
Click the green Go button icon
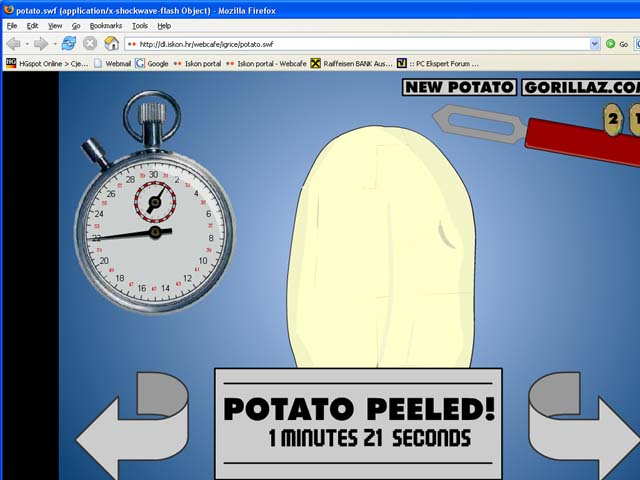tap(610, 44)
